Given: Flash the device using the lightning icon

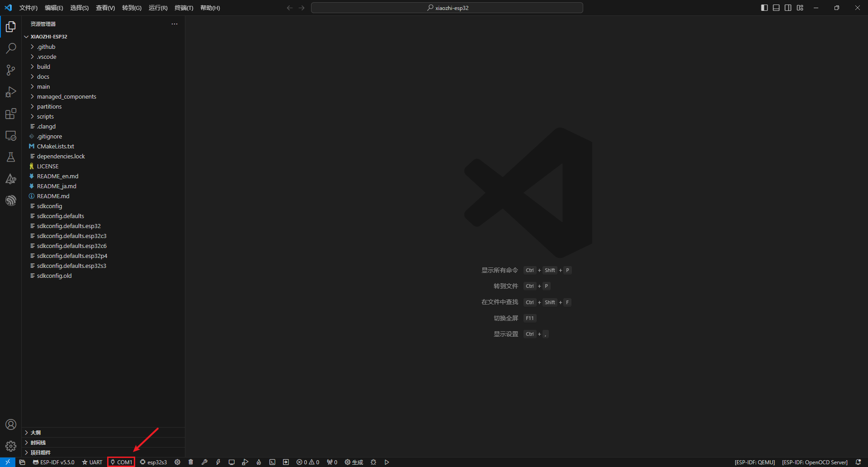Looking at the screenshot, I should pos(218,462).
